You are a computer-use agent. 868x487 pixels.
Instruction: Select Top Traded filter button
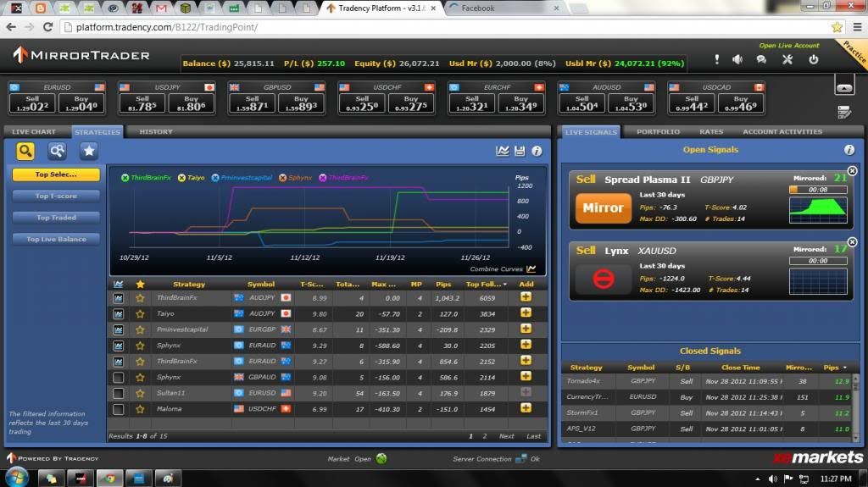pos(56,218)
